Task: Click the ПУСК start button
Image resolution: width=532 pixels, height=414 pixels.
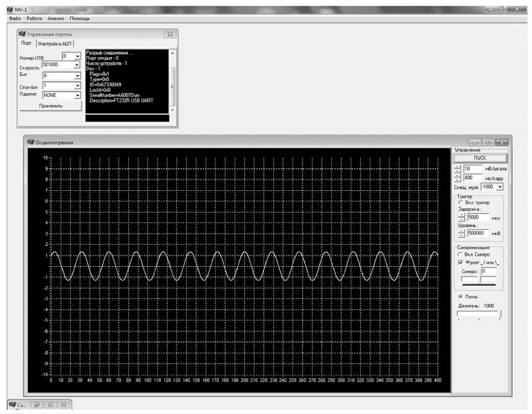Action: point(480,158)
